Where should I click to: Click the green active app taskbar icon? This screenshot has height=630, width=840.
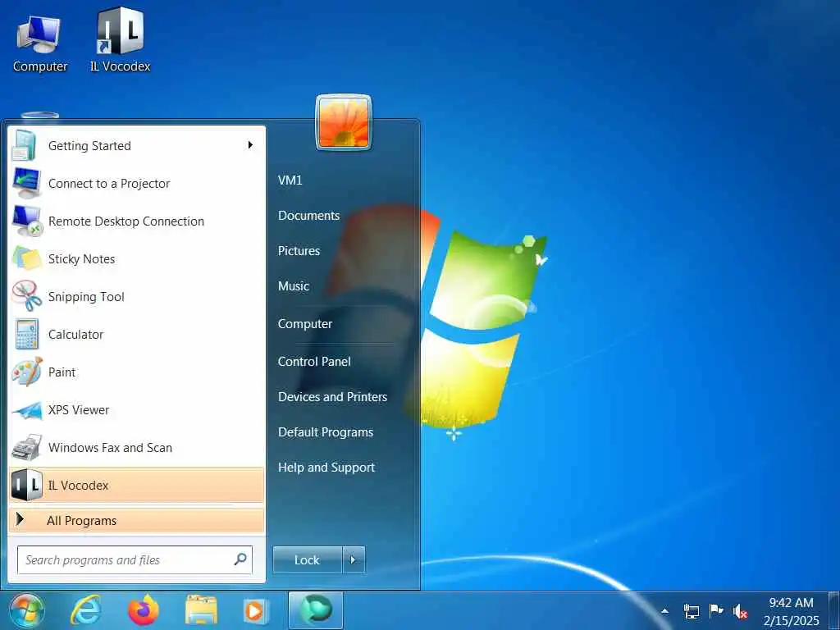[316, 610]
